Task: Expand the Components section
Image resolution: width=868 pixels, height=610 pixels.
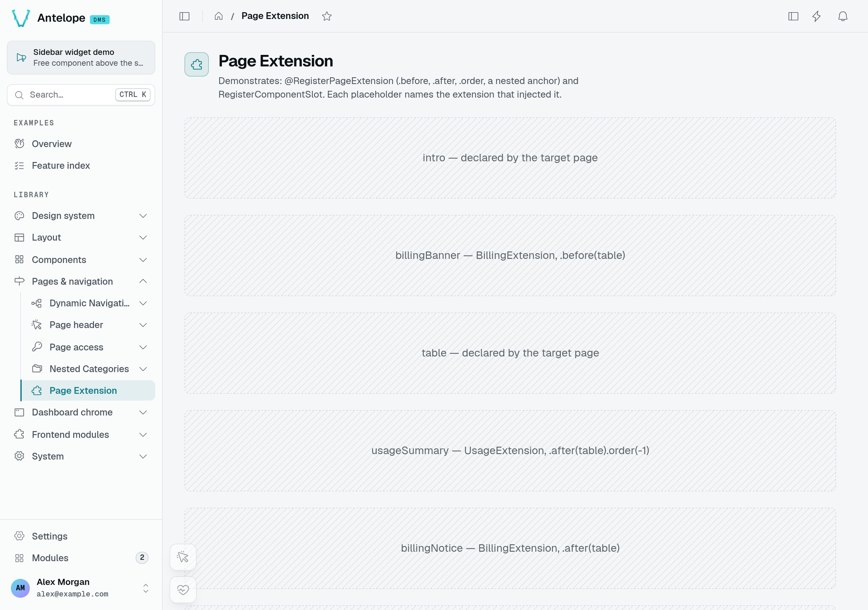Action: tap(81, 260)
